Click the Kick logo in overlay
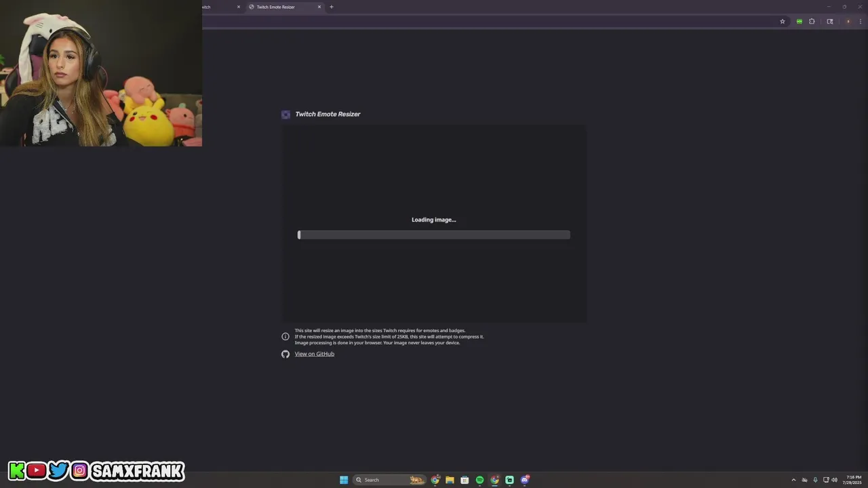Image resolution: width=868 pixels, height=488 pixels. click(x=17, y=470)
